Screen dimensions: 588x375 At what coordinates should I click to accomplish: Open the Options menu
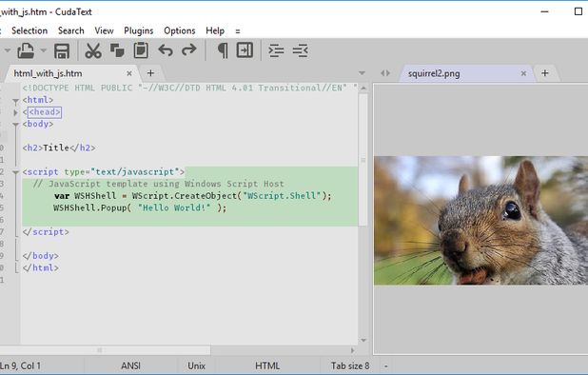pyautogui.click(x=179, y=30)
